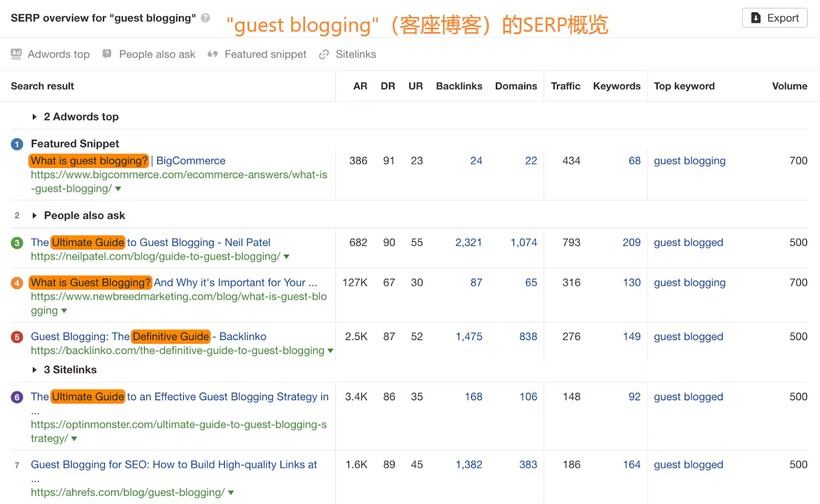Click the Backlinks column header
This screenshot has height=504, width=820.
[459, 86]
